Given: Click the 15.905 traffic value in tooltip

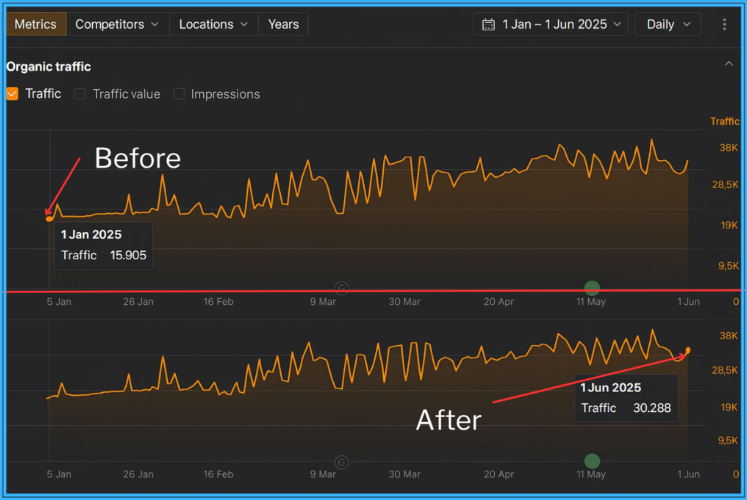Looking at the screenshot, I should point(128,255).
